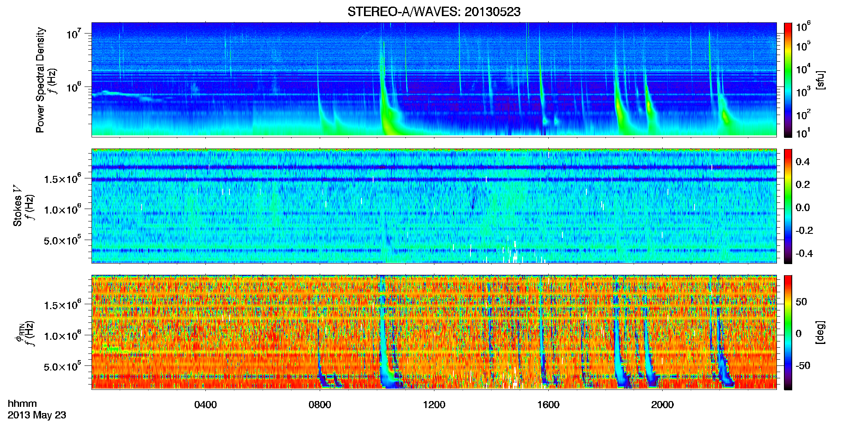
Task: Click the Power Spectral Density axis label
Action: point(40,80)
